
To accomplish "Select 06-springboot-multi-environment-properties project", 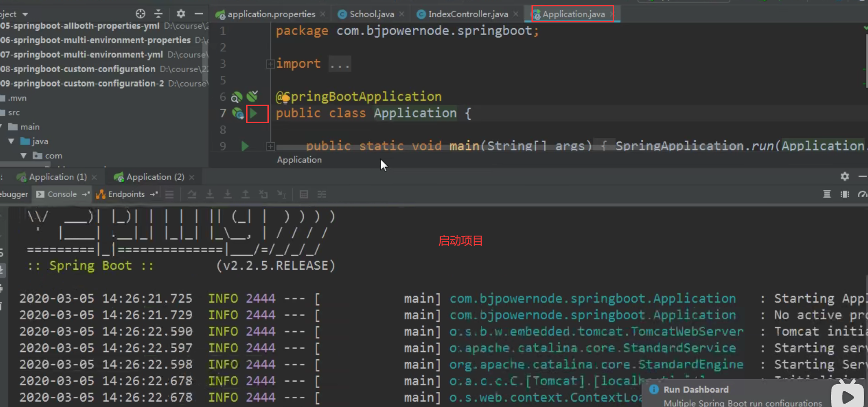I will click(95, 40).
